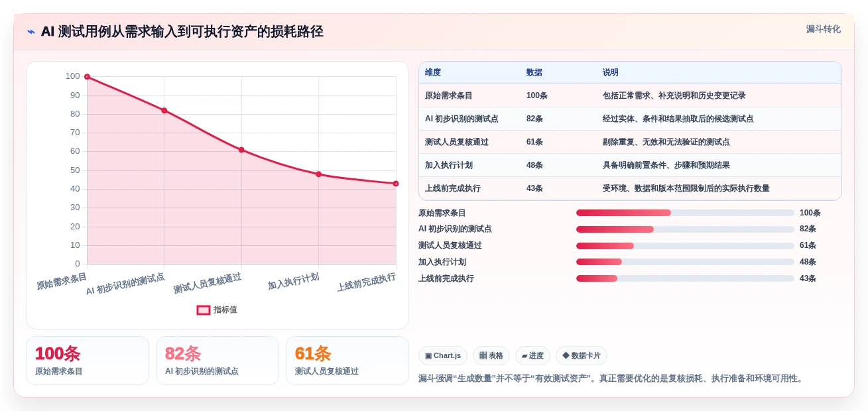Click the x-axis label 上线前完成执行
The image size is (868, 411).
(x=366, y=282)
